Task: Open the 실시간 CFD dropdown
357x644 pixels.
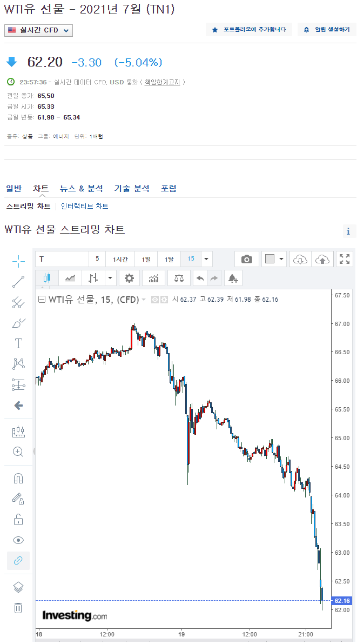Action: point(38,30)
